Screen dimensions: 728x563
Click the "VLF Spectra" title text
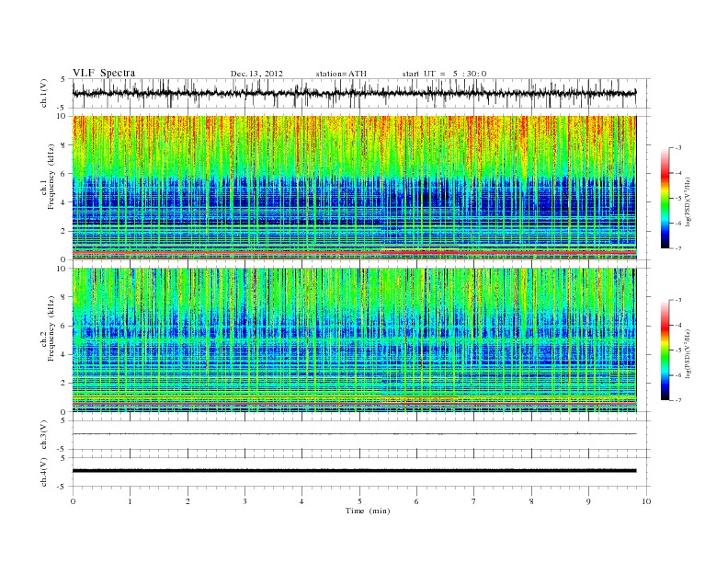104,73
